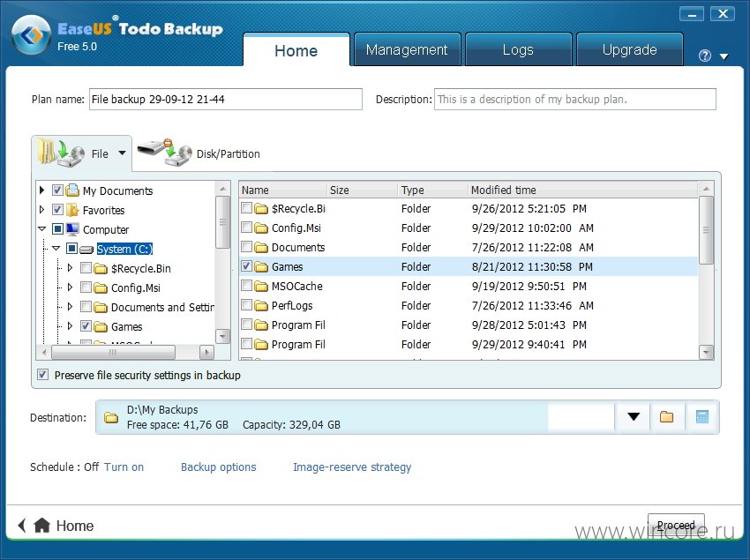This screenshot has width=750, height=560.
Task: Expand the Config.Msi tree node
Action: [71, 287]
